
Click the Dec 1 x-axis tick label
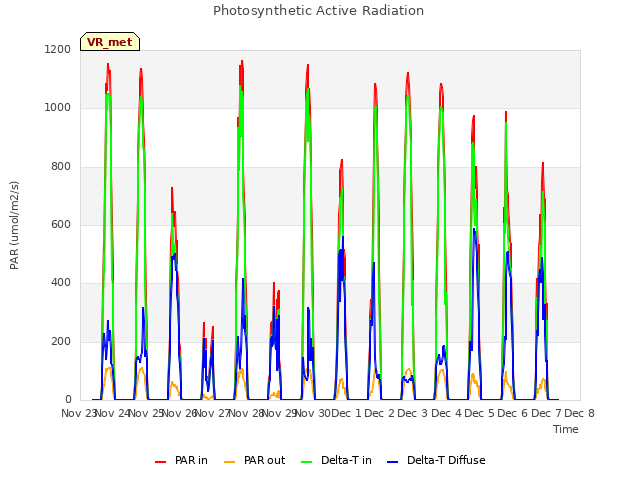point(346,413)
